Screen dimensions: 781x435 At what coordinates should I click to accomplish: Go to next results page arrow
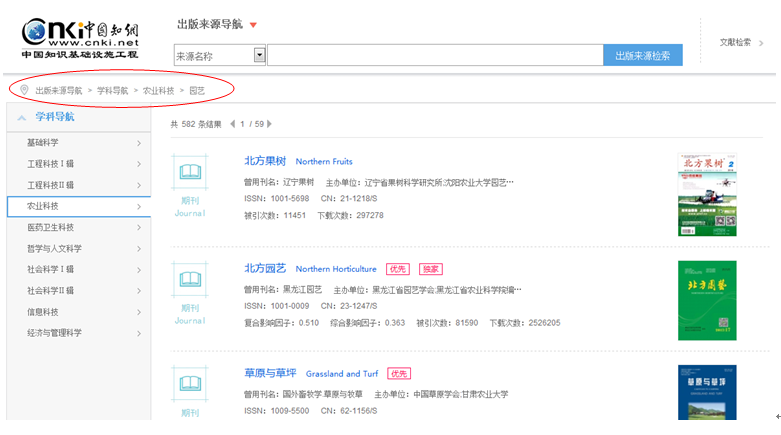pyautogui.click(x=269, y=125)
